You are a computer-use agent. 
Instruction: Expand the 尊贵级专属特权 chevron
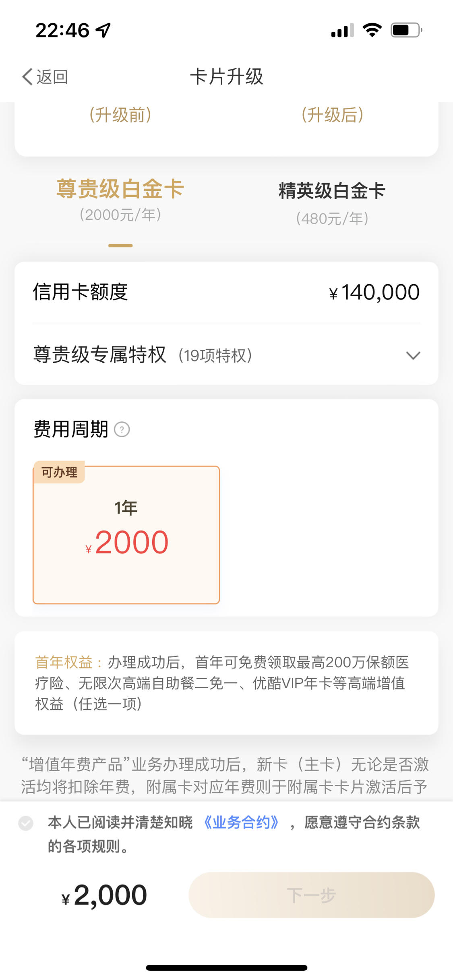413,355
